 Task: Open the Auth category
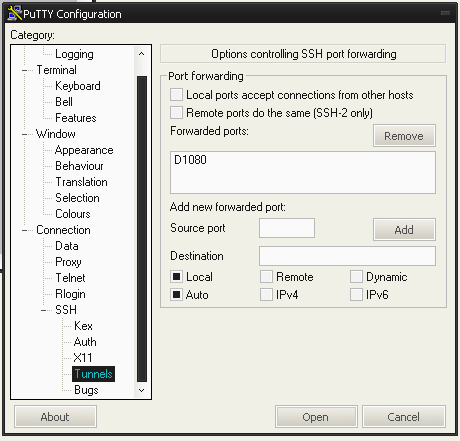85,342
